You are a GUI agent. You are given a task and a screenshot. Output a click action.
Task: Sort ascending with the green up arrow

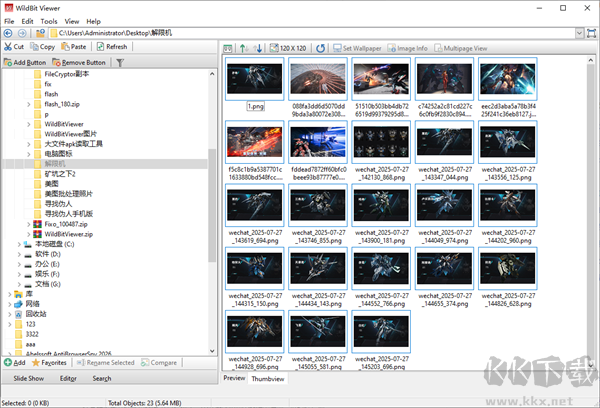coord(243,48)
